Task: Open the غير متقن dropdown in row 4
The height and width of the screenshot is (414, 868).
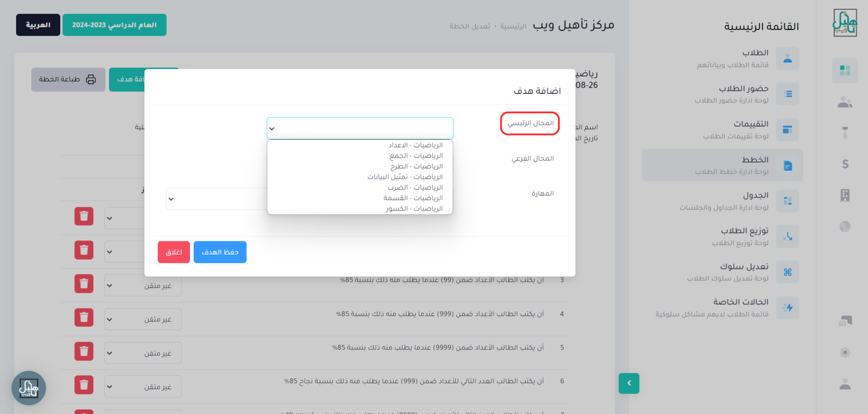Action: click(x=143, y=319)
